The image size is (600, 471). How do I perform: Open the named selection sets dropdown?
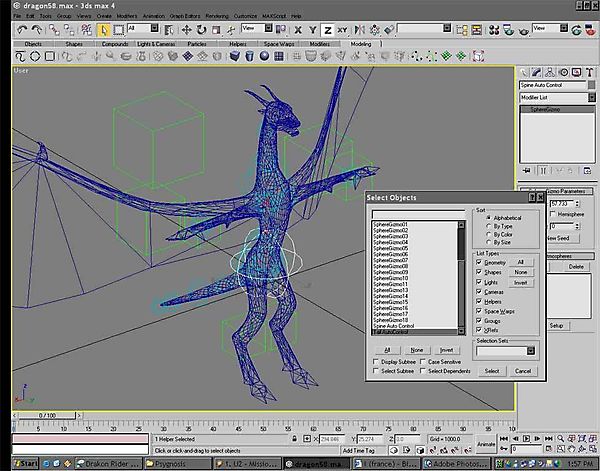tap(447, 28)
